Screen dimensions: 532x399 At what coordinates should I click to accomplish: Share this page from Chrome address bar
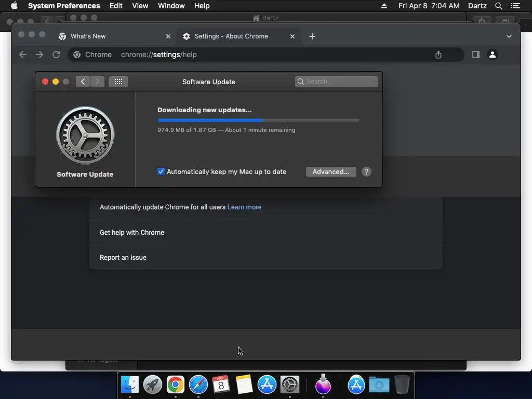pyautogui.click(x=438, y=55)
